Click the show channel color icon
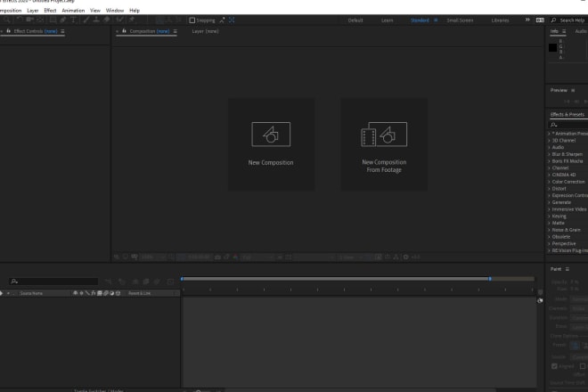Image resolution: width=588 pixels, height=392 pixels. (x=235, y=257)
